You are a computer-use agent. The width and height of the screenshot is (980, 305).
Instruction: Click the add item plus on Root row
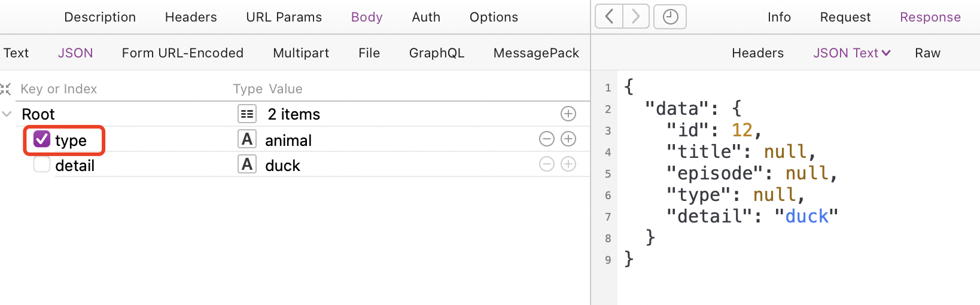568,114
